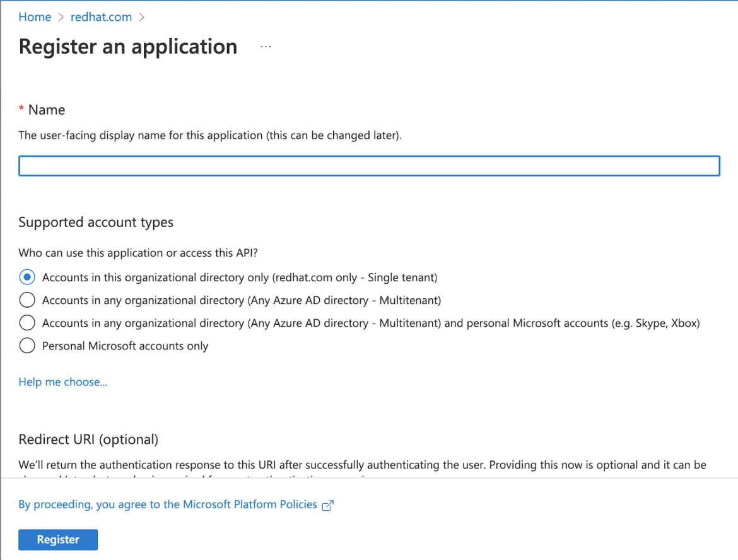Click the chevron separator after the Home breadcrumb

coord(62,17)
